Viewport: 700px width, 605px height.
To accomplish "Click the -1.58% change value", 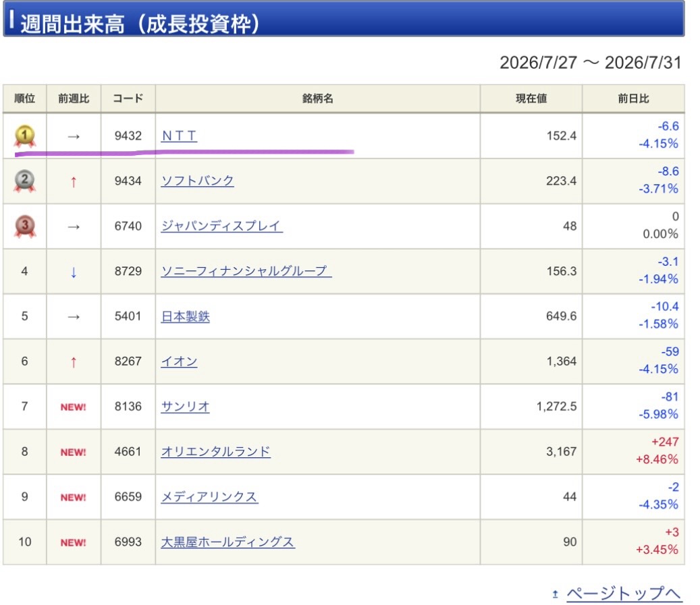I will 658,324.
